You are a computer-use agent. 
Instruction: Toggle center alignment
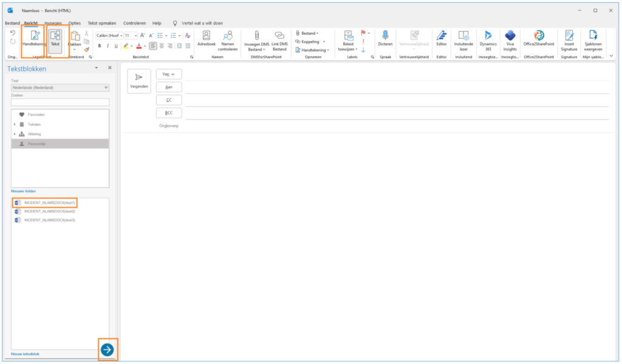(x=162, y=46)
